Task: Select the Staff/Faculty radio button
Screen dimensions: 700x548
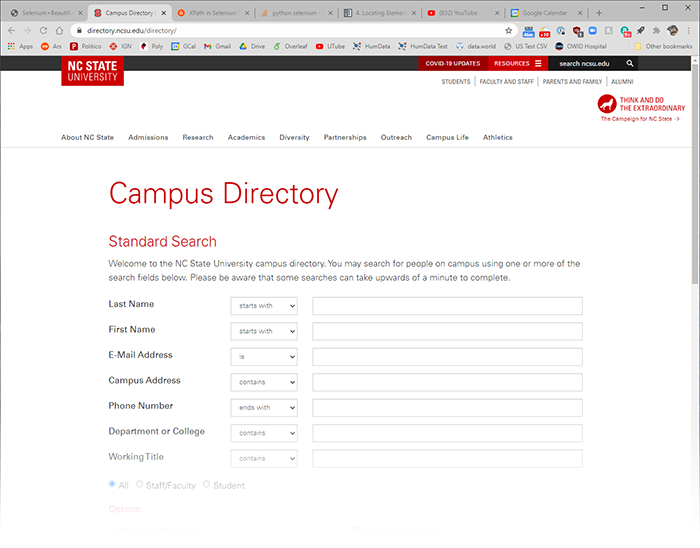Action: 140,484
